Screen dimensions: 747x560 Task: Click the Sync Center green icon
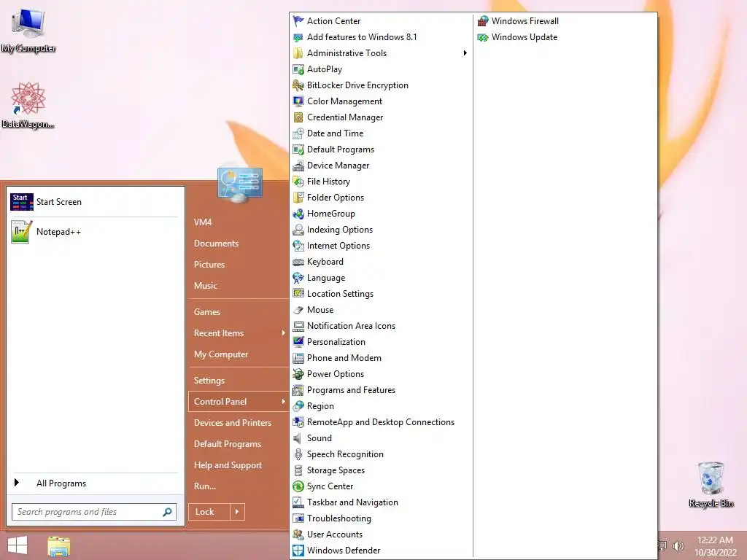(298, 486)
